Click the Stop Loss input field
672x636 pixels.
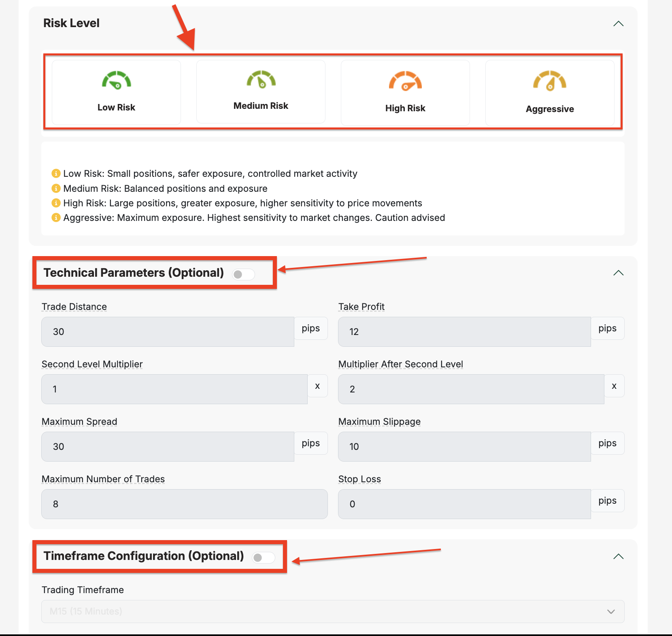(x=464, y=504)
